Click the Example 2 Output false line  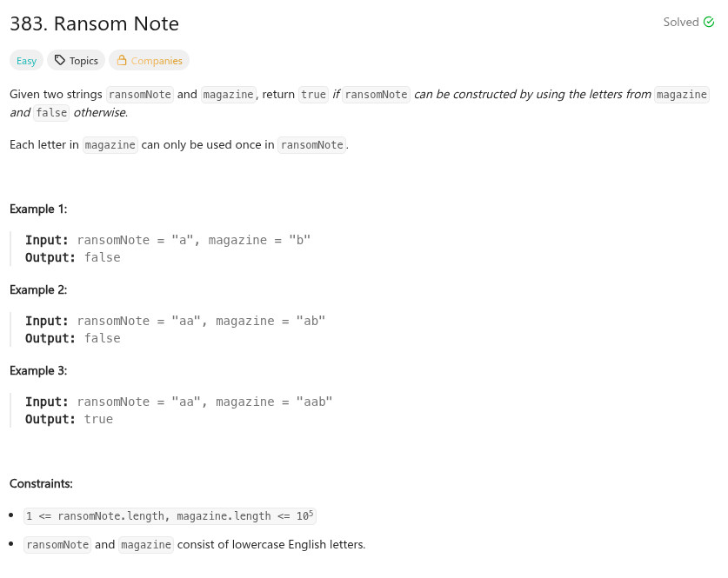73,338
